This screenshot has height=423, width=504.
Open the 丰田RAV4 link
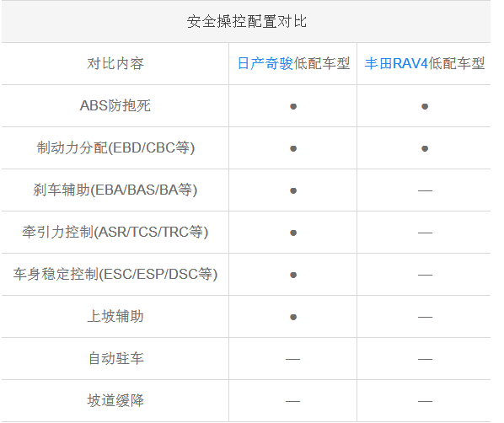[396, 63]
